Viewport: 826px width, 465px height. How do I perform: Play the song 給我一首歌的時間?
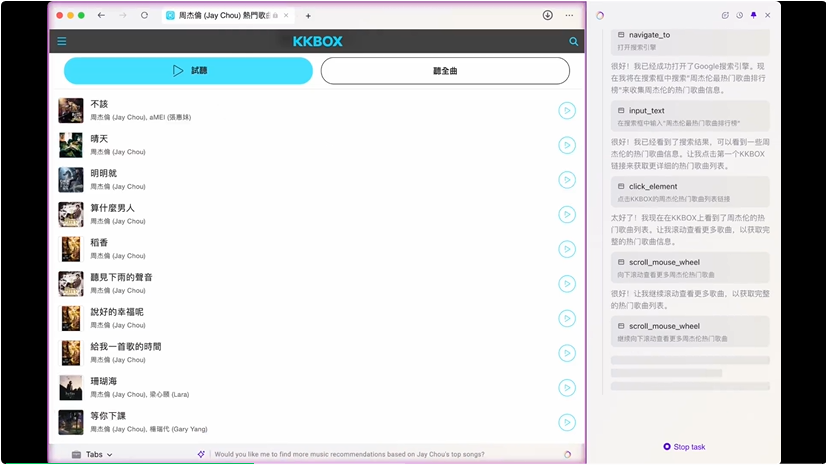click(567, 353)
